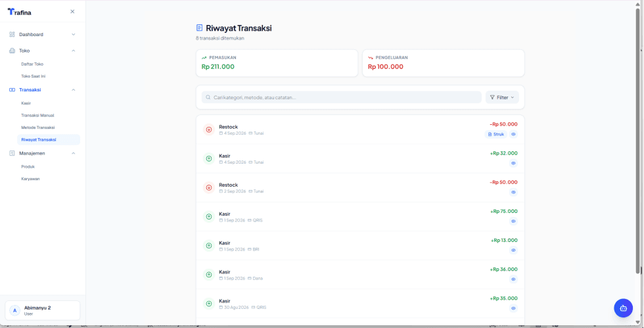644x328 pixels.
Task: Click the Pengeluaran trending-down icon
Action: click(371, 58)
